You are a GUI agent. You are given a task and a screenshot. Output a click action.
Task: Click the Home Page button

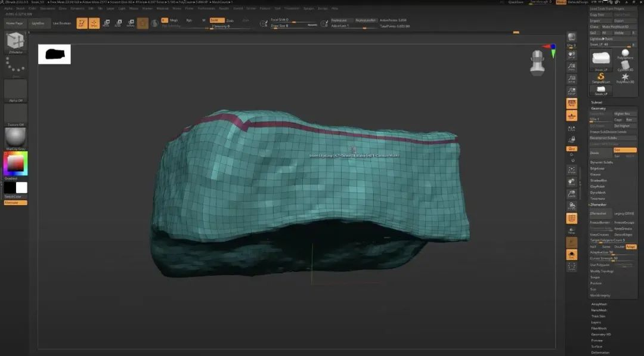(14, 23)
